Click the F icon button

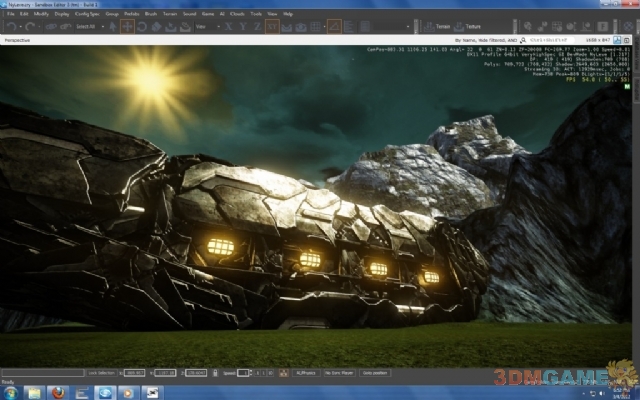603,27
